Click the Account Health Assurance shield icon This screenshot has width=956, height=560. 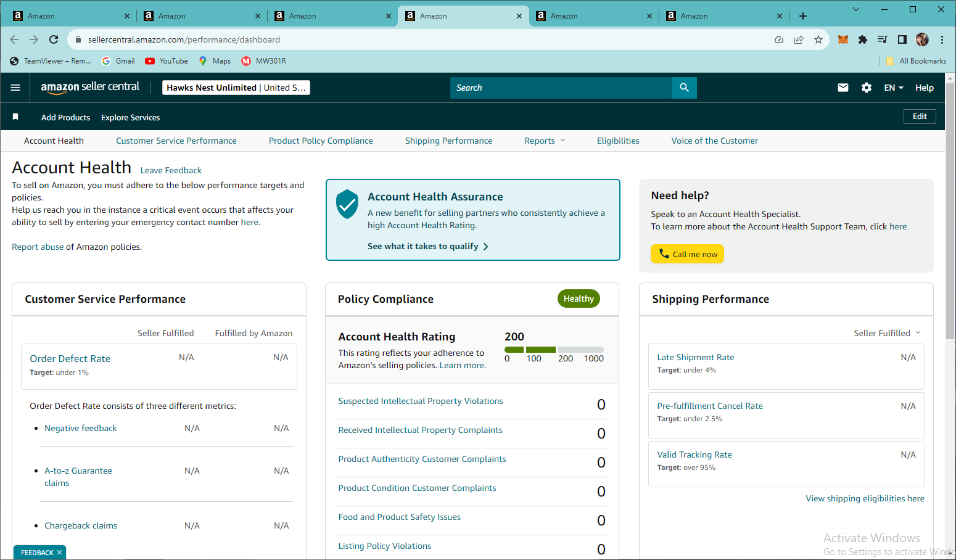[347, 204]
